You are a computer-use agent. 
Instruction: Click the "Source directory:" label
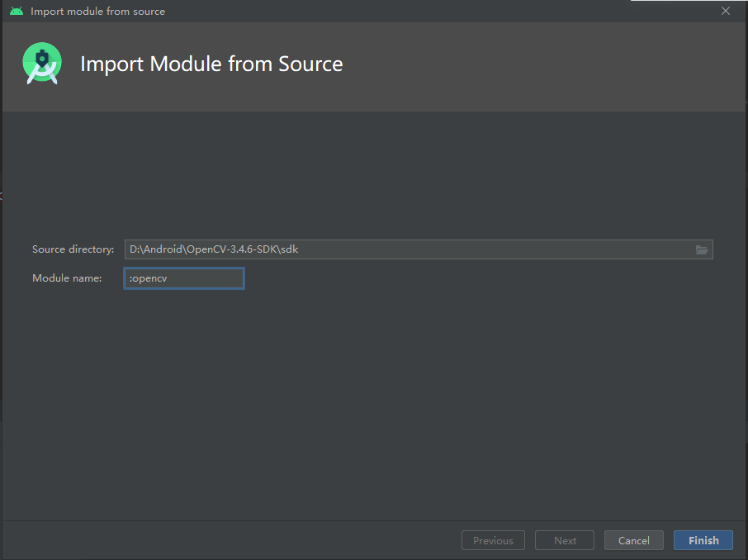(x=73, y=249)
